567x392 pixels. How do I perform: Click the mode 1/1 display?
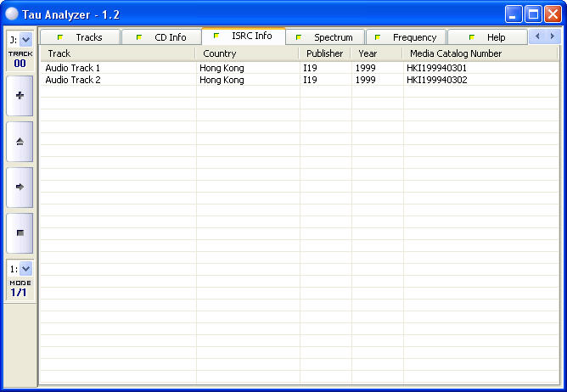(19, 293)
